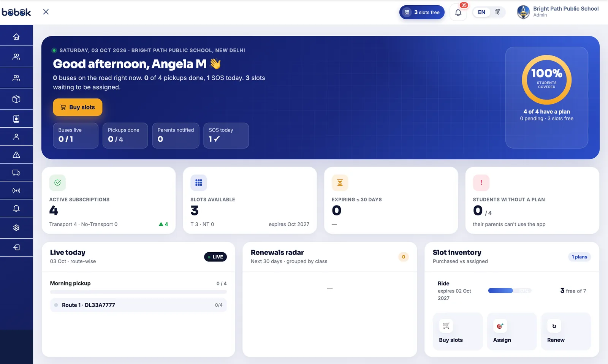Open the Students Without a Plan card

pos(532,200)
